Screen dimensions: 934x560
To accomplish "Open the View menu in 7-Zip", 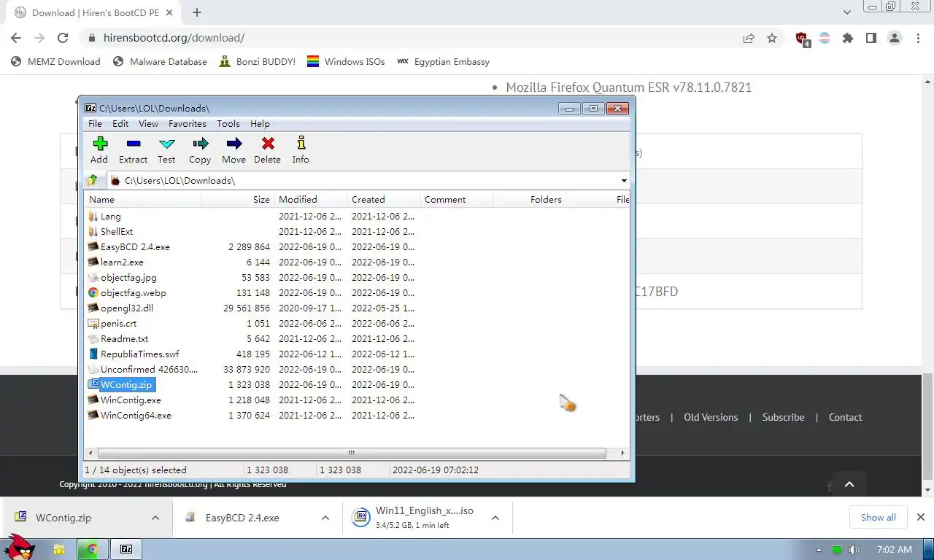I will [149, 124].
